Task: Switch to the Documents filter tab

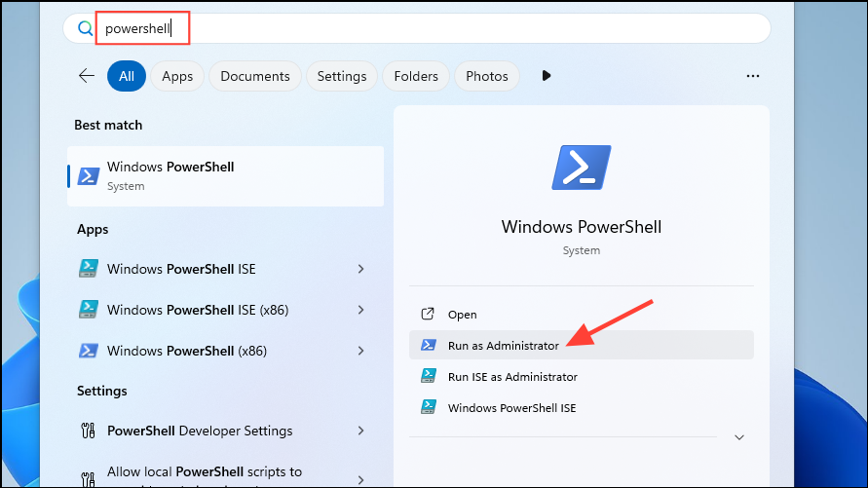Action: [x=254, y=76]
